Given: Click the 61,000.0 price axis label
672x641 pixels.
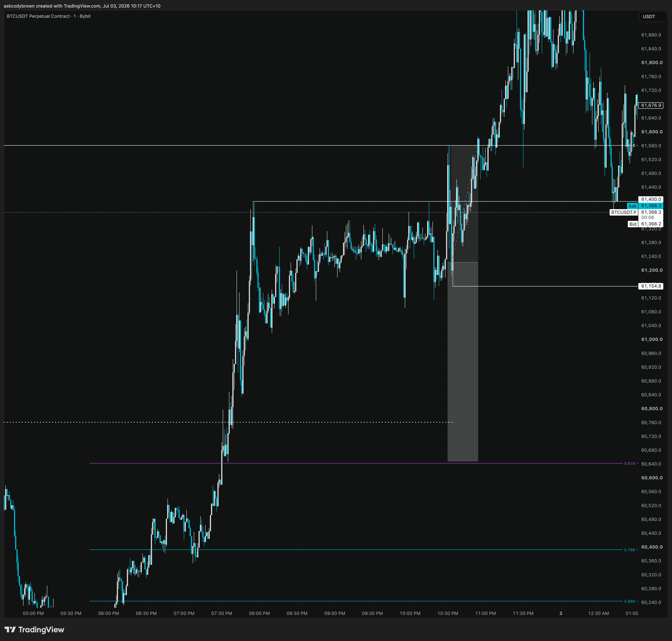Looking at the screenshot, I should tap(652, 339).
